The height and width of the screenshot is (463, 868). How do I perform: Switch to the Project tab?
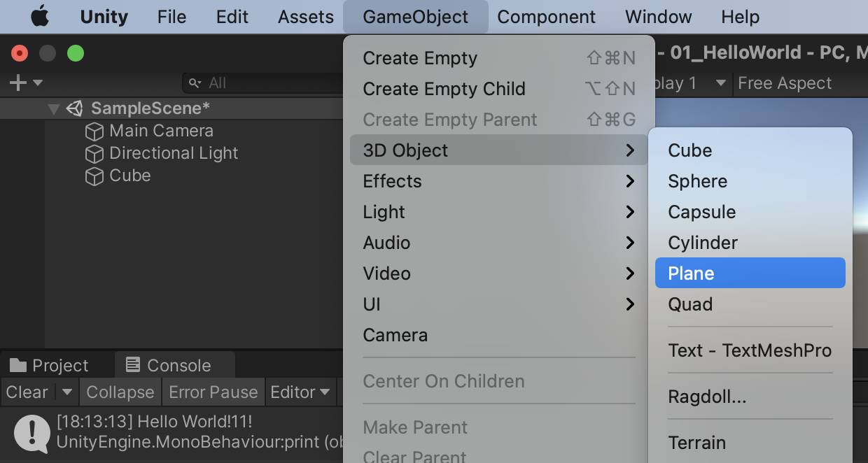tap(50, 365)
